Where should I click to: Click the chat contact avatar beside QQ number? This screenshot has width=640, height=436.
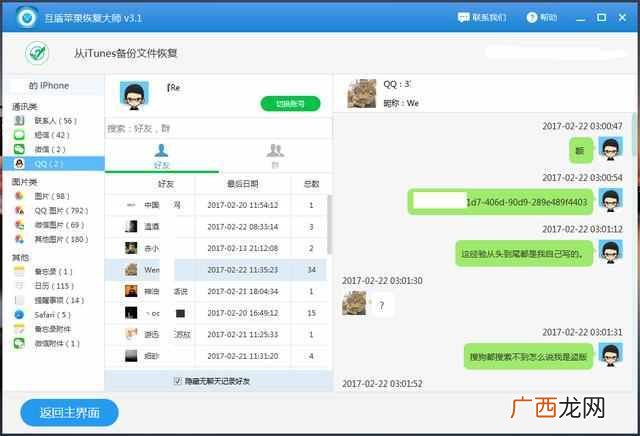click(x=362, y=93)
